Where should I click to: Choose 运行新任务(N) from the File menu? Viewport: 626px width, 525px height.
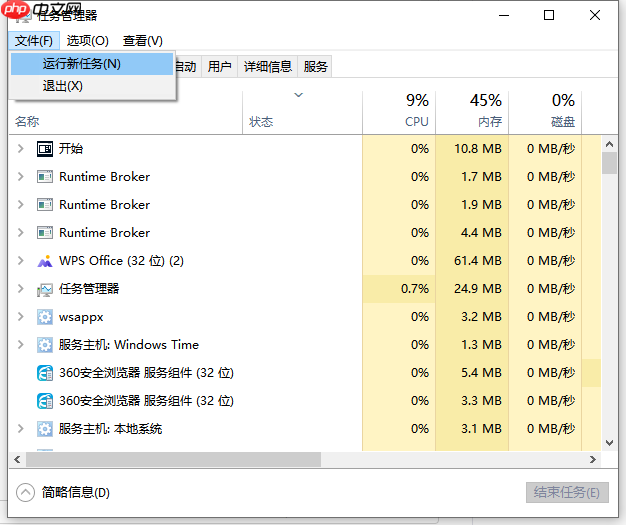[x=92, y=64]
